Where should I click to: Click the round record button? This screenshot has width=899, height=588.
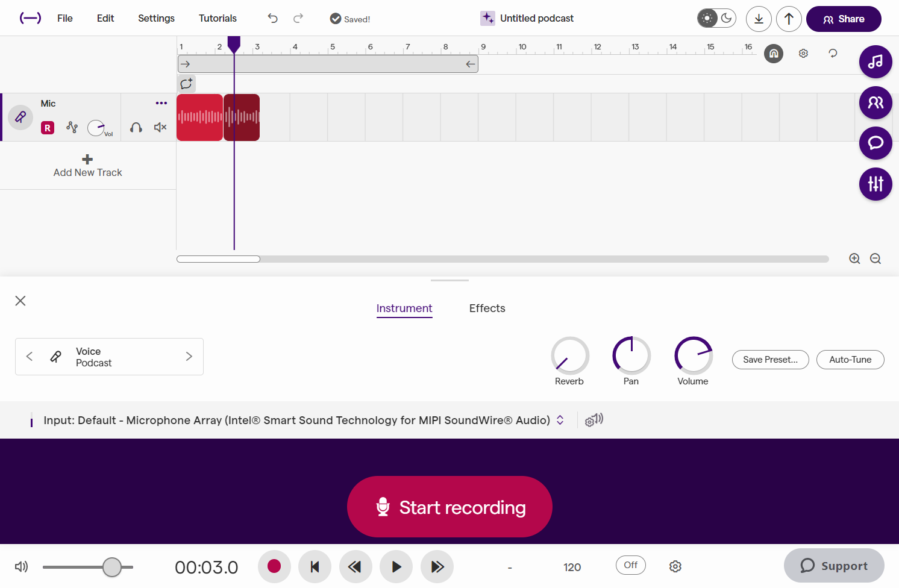click(x=274, y=566)
